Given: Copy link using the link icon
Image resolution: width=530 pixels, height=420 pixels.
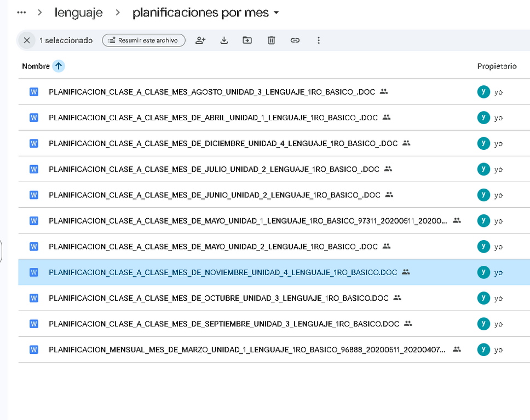Looking at the screenshot, I should click(x=295, y=40).
